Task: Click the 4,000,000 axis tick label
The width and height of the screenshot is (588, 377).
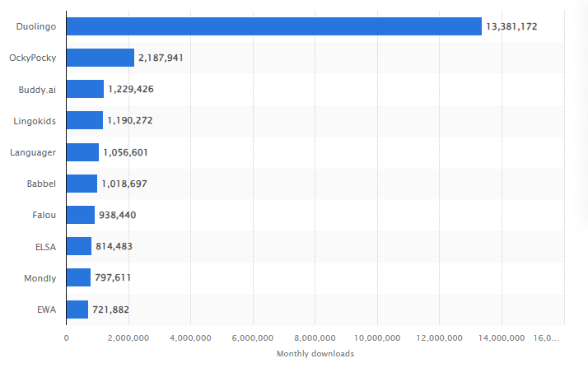Action: tap(190, 338)
